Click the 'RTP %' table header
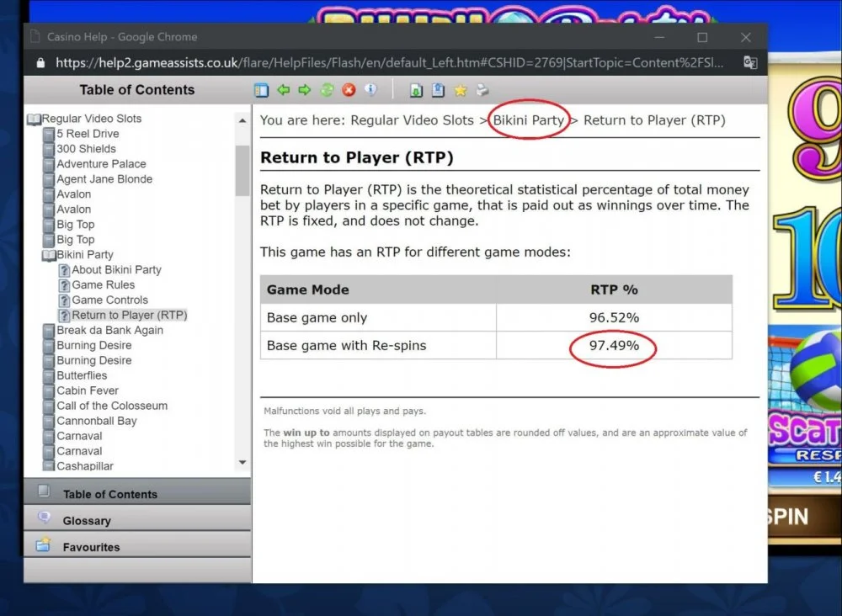The height and width of the screenshot is (616, 842). click(x=614, y=289)
